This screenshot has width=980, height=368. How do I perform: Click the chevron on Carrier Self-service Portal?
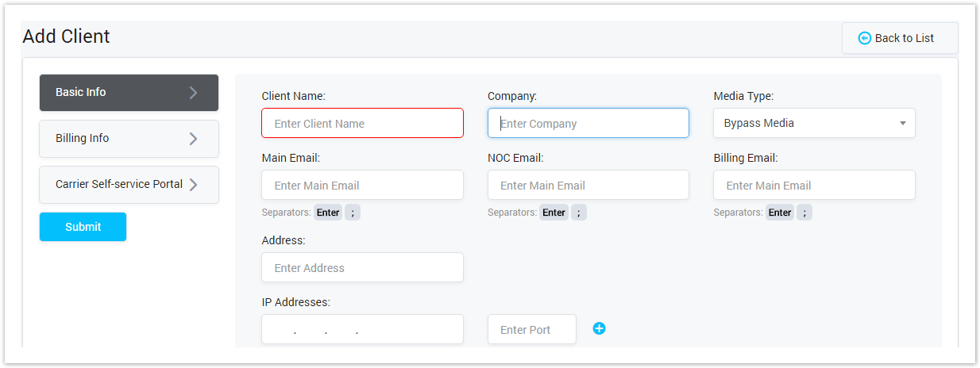pos(193,185)
